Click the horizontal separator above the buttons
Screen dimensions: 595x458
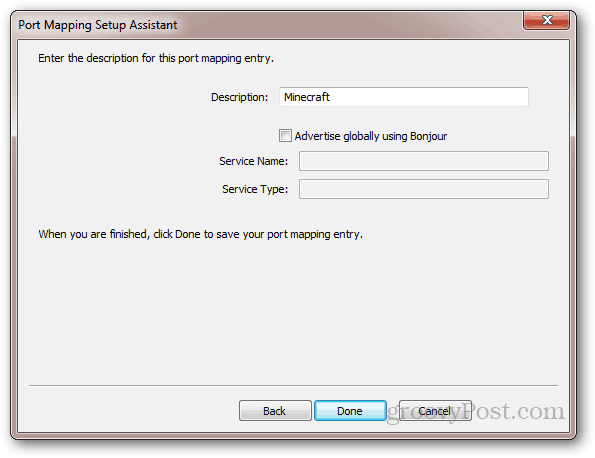coord(293,386)
